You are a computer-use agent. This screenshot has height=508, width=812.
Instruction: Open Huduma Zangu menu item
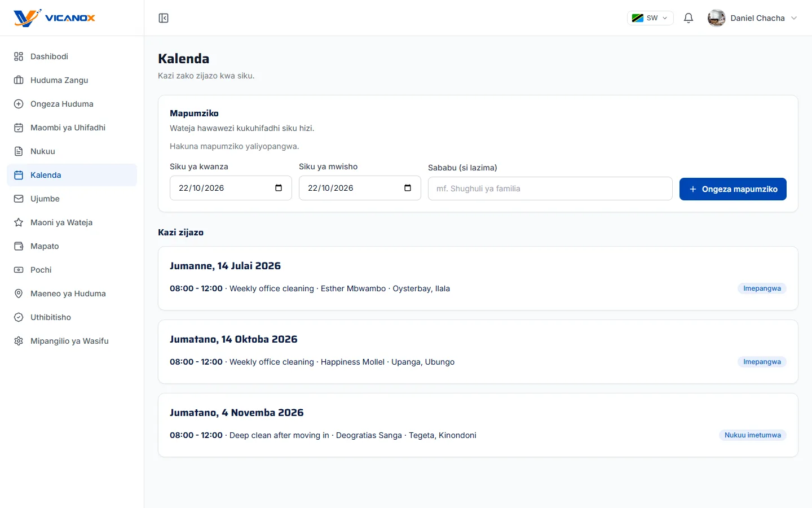click(x=72, y=80)
